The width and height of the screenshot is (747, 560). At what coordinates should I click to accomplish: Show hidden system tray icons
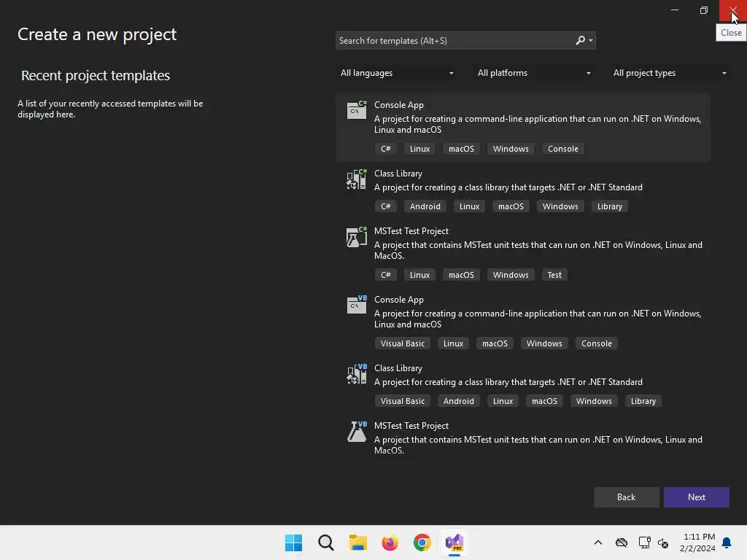598,542
